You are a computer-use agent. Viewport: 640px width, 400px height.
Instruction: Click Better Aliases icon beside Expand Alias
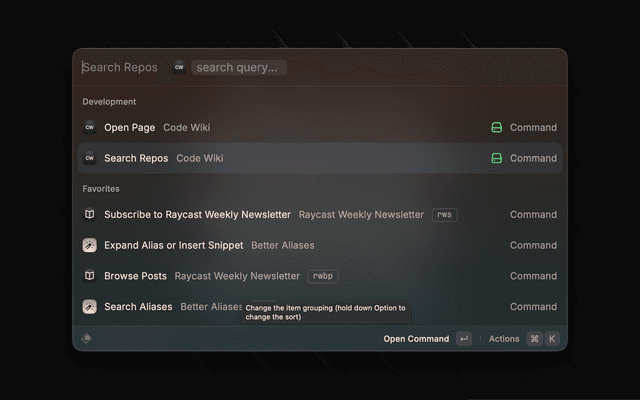(x=89, y=245)
